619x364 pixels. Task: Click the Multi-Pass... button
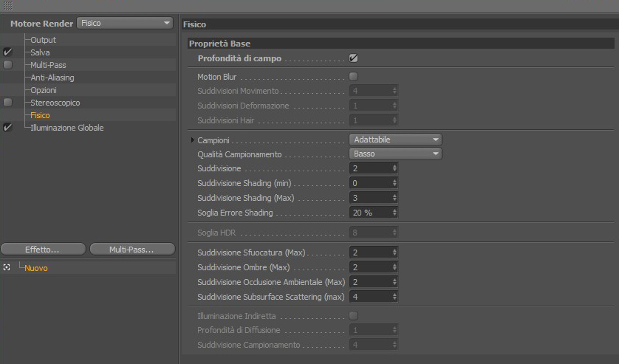pos(131,250)
